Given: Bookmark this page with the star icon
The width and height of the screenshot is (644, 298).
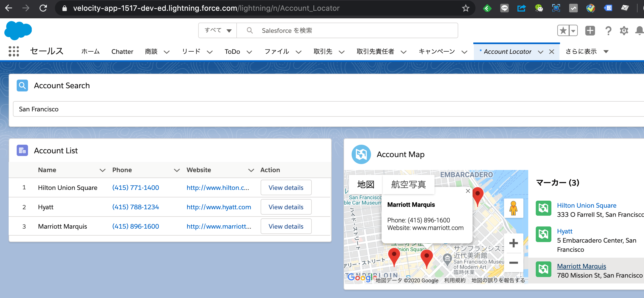Looking at the screenshot, I should point(465,8).
